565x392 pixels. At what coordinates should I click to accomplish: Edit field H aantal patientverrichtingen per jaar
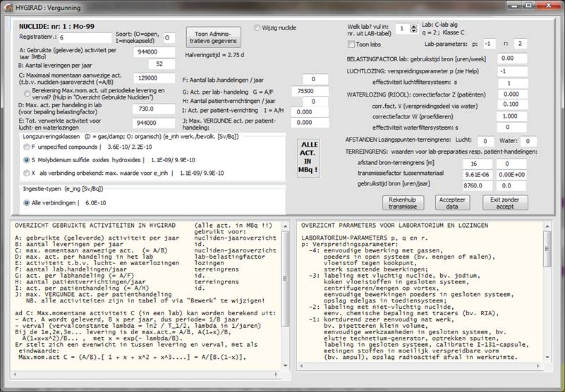(x=315, y=102)
